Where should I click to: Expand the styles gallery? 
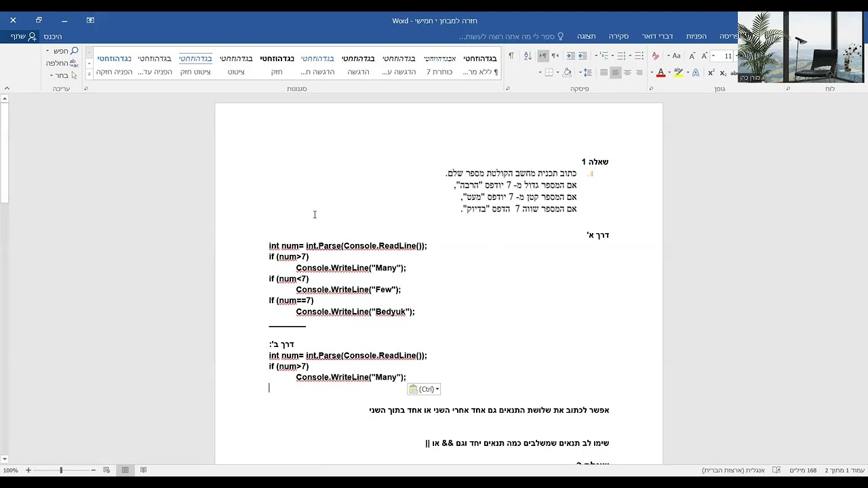tap(89, 74)
